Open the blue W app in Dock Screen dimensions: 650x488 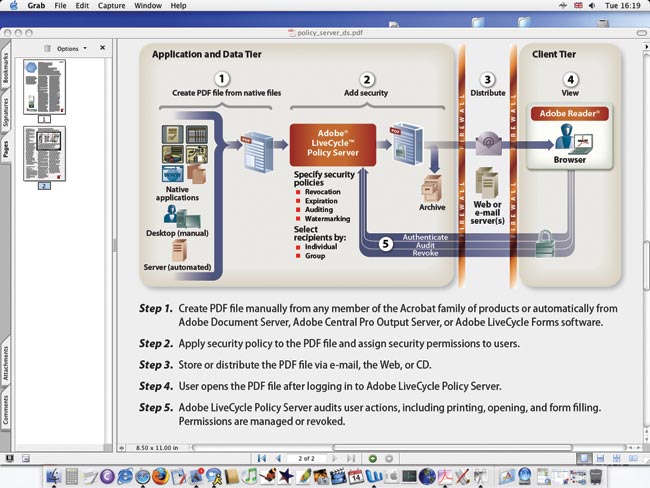pyautogui.click(x=374, y=476)
